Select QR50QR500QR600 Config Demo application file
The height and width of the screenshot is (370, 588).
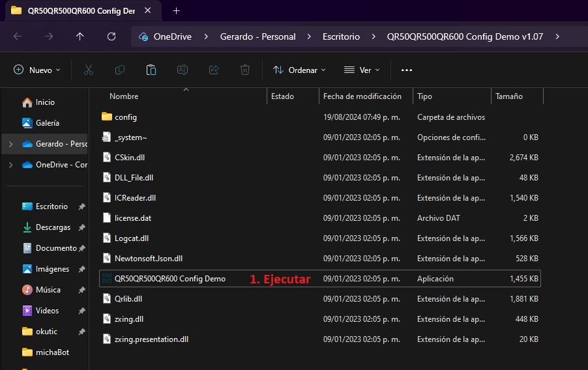pos(169,279)
